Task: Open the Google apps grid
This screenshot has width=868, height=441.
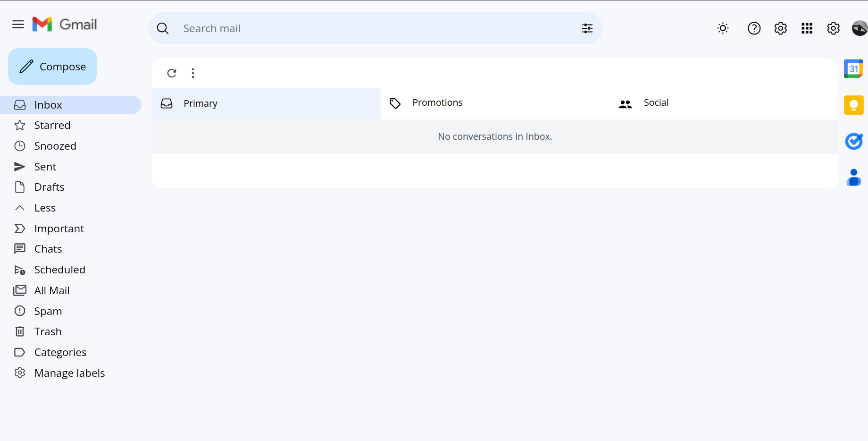Action: (807, 28)
